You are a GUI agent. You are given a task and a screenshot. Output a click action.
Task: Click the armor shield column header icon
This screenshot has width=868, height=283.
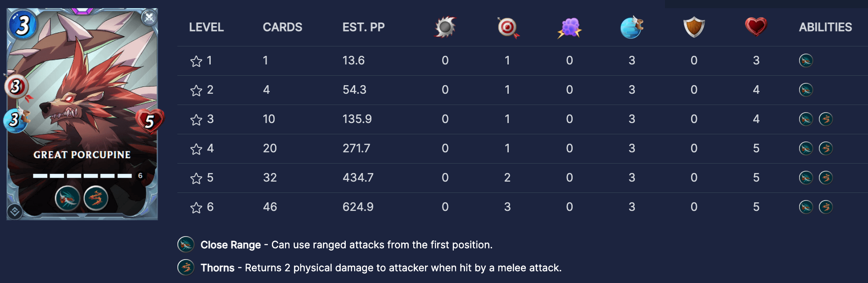694,27
